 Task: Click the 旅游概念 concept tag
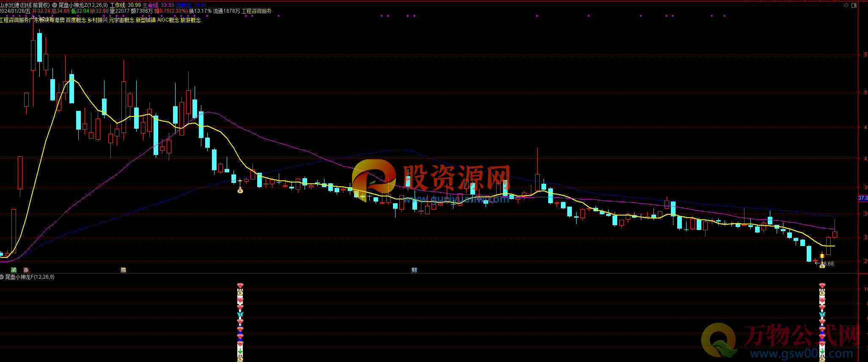190,20
